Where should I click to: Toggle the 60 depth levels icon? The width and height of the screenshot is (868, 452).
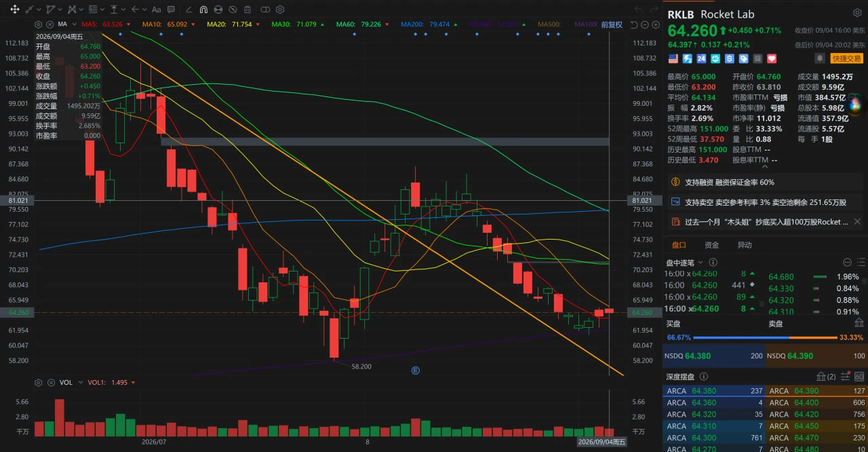click(x=859, y=376)
